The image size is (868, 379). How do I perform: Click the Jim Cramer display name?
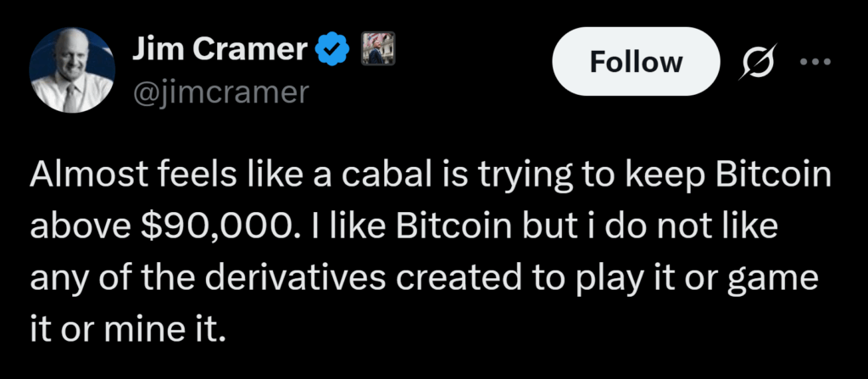[219, 51]
